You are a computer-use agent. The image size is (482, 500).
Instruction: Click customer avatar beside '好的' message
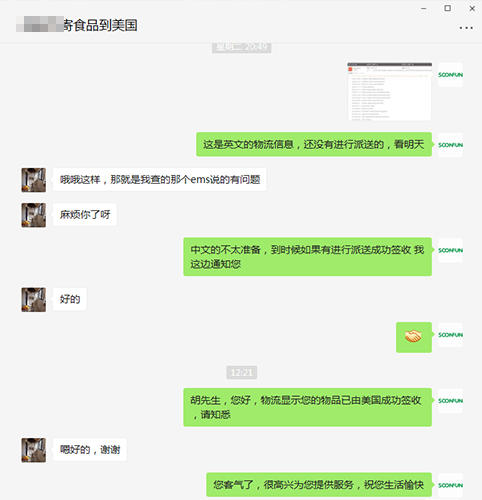34,300
